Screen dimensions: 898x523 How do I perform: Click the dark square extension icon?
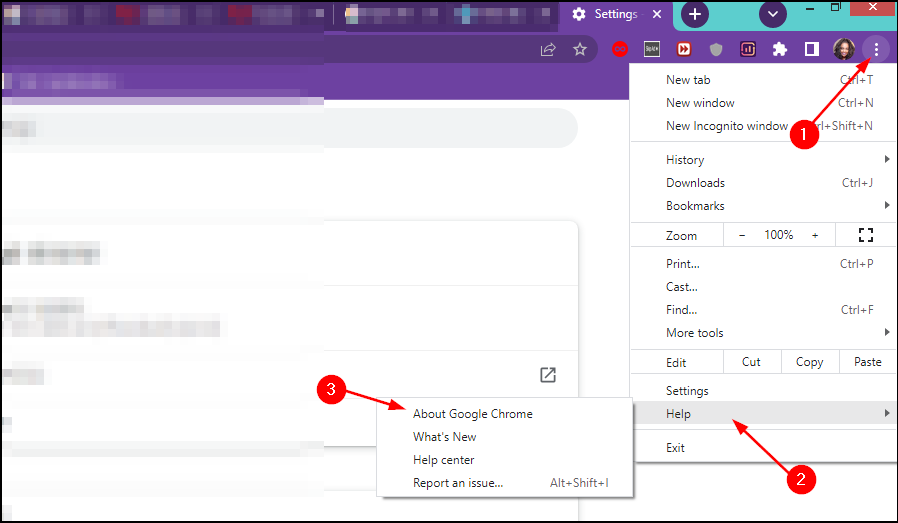pos(652,49)
